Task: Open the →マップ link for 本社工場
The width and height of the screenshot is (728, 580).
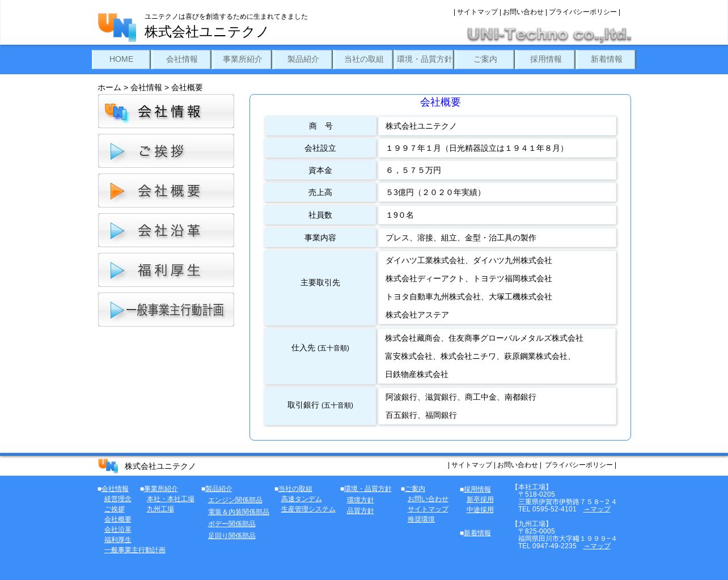Action: pyautogui.click(x=597, y=509)
